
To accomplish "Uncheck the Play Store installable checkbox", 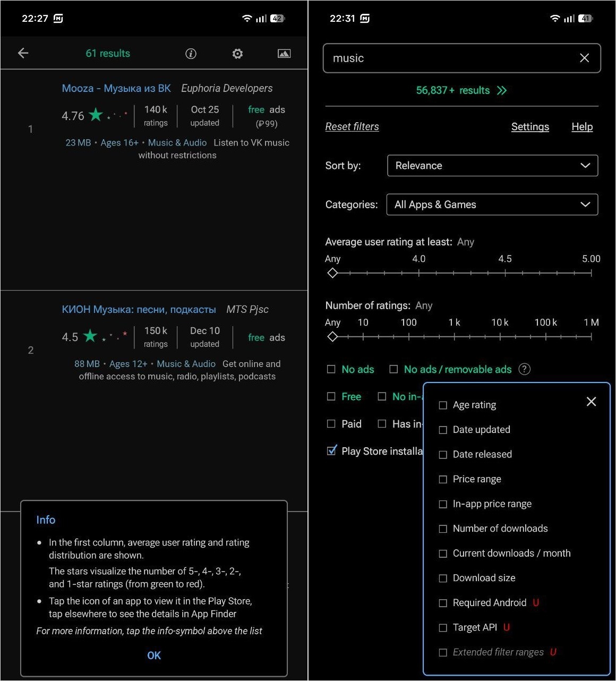I will [x=331, y=451].
